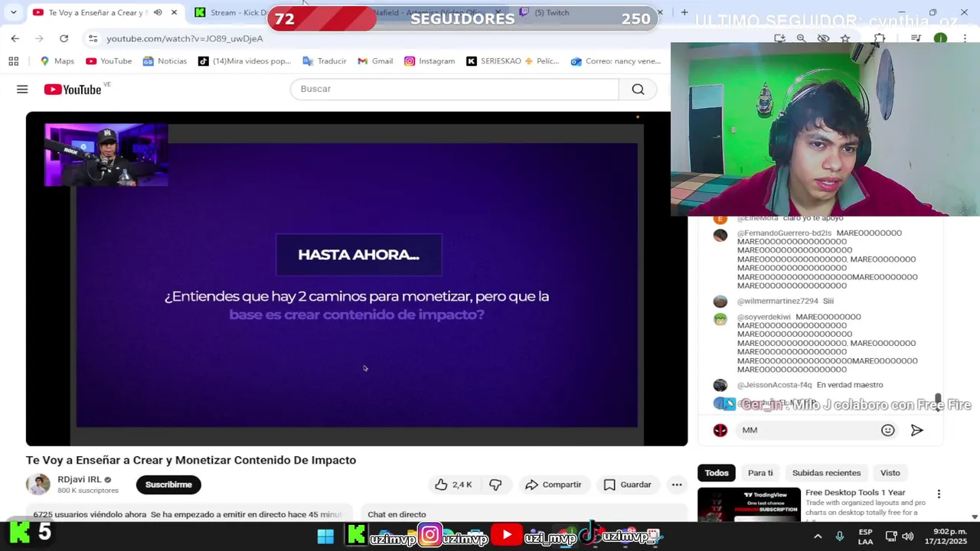Open the YouTube guide hamburger menu

click(22, 90)
